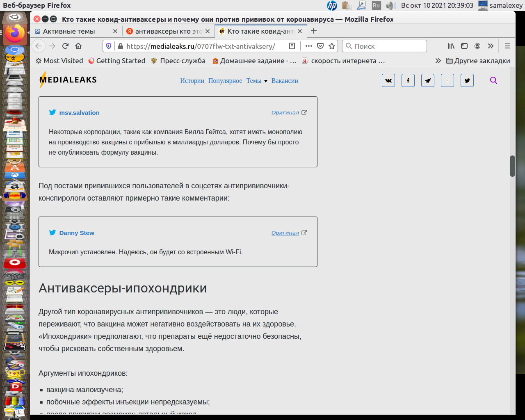Open Популярное menu item
This screenshot has width=525, height=420.
click(x=225, y=81)
